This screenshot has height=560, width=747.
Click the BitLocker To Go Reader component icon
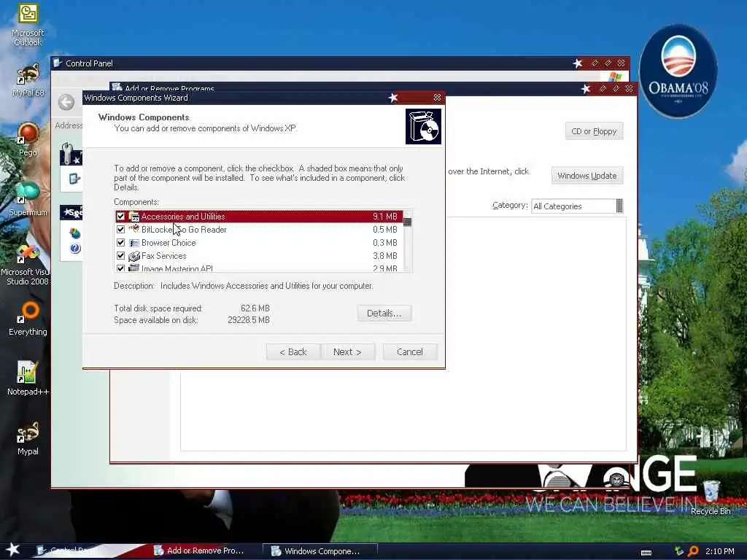point(134,229)
